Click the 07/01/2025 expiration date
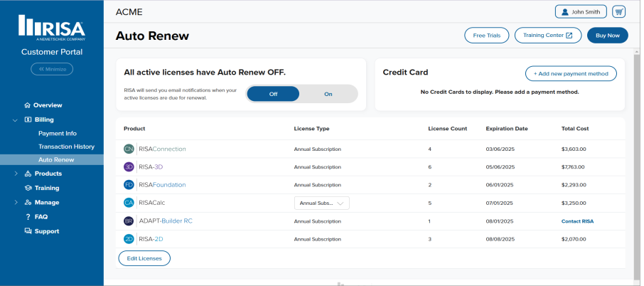Image resolution: width=644 pixels, height=286 pixels. click(x=500, y=203)
